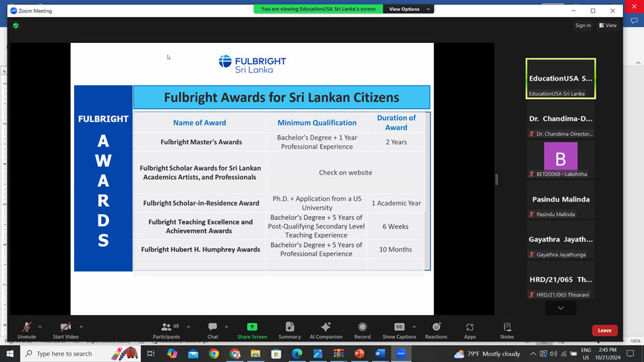Viewport: 644px width, 362px height.
Task: Open View Options dropdown
Action: click(x=409, y=9)
